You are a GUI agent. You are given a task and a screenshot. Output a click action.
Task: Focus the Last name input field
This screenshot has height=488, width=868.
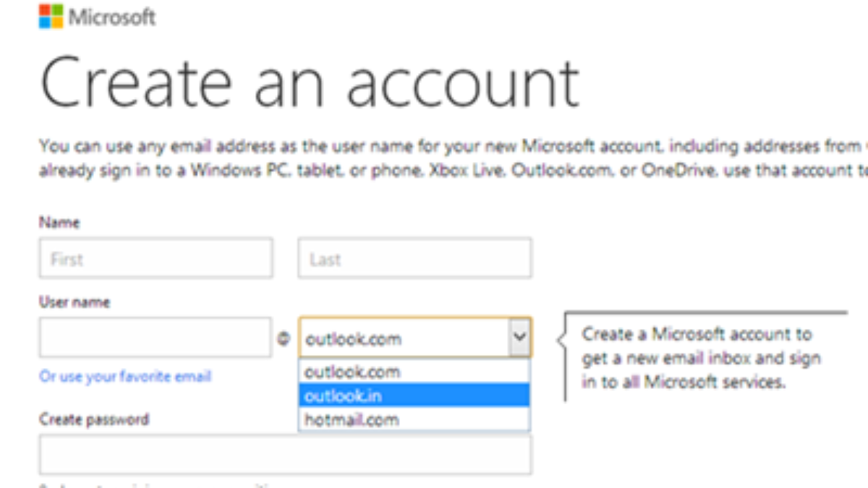[414, 259]
